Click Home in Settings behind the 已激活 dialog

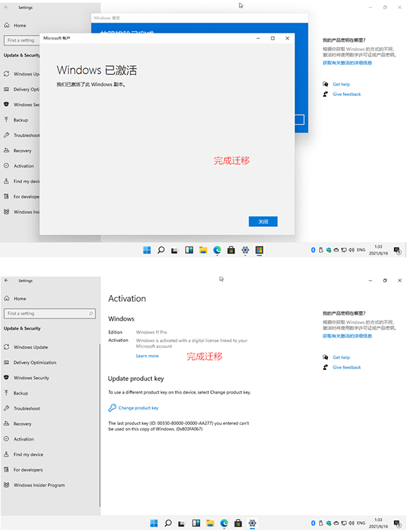pyautogui.click(x=20, y=25)
